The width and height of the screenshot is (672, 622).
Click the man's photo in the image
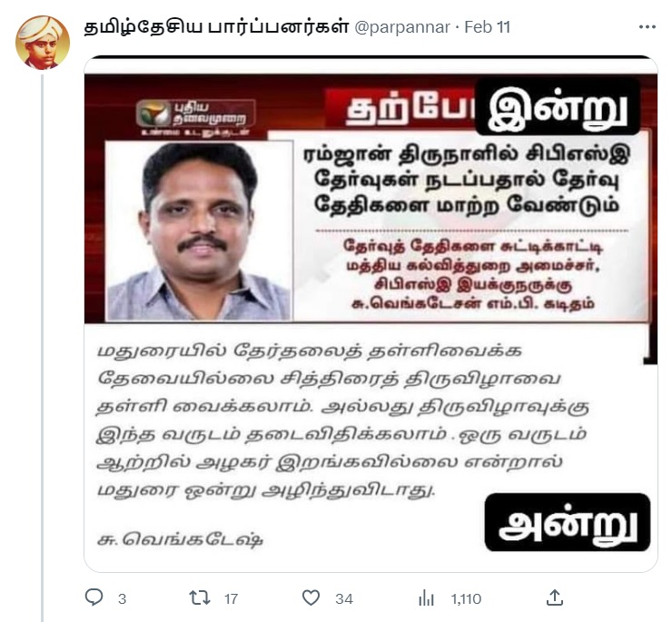pyautogui.click(x=199, y=231)
